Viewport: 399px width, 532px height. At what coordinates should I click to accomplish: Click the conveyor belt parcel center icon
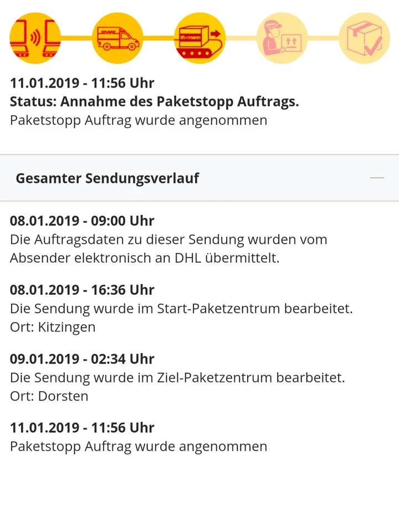pos(199,38)
